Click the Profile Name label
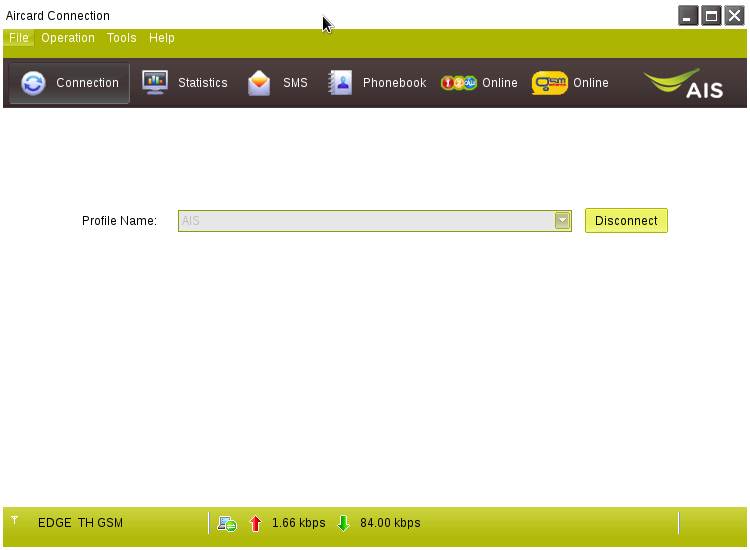750x550 pixels. point(120,220)
